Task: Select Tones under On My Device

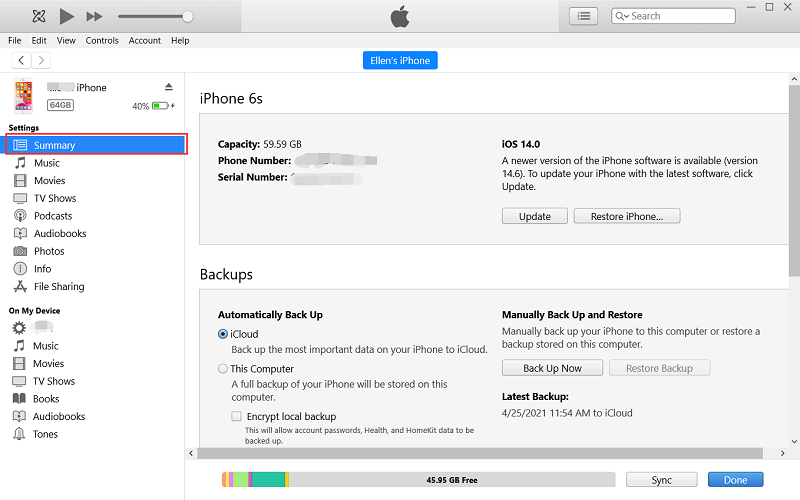Action: [45, 434]
